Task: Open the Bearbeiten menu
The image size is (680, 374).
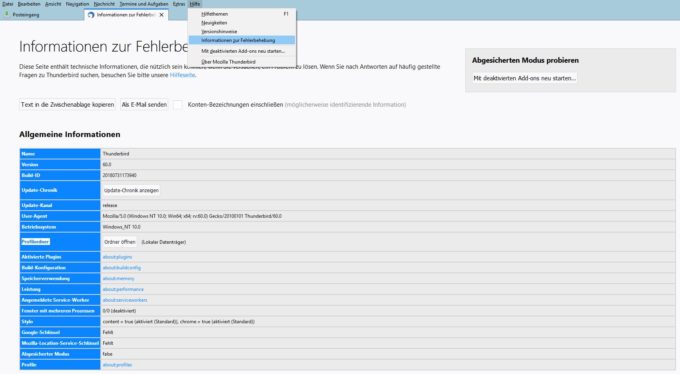Action: (29, 4)
